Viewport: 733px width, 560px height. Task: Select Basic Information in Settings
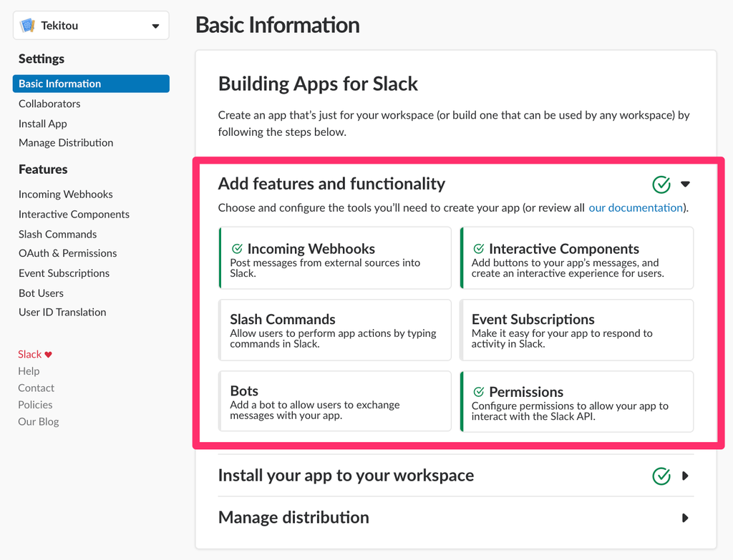click(x=91, y=84)
